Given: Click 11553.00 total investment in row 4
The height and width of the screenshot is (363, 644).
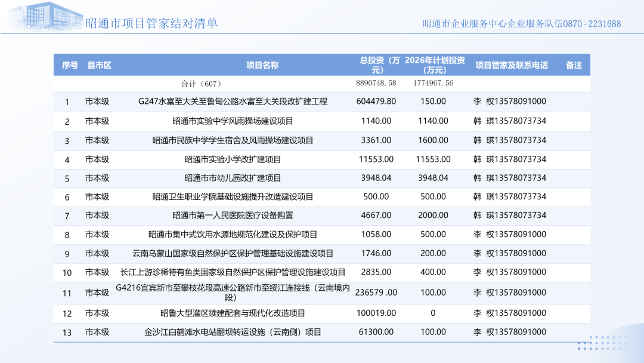Looking at the screenshot, I should tap(376, 159).
